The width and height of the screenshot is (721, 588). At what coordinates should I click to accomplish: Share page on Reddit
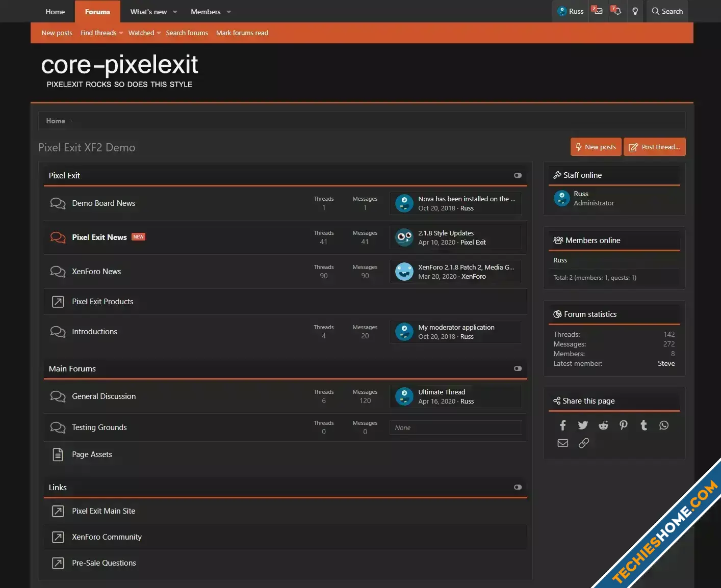603,425
